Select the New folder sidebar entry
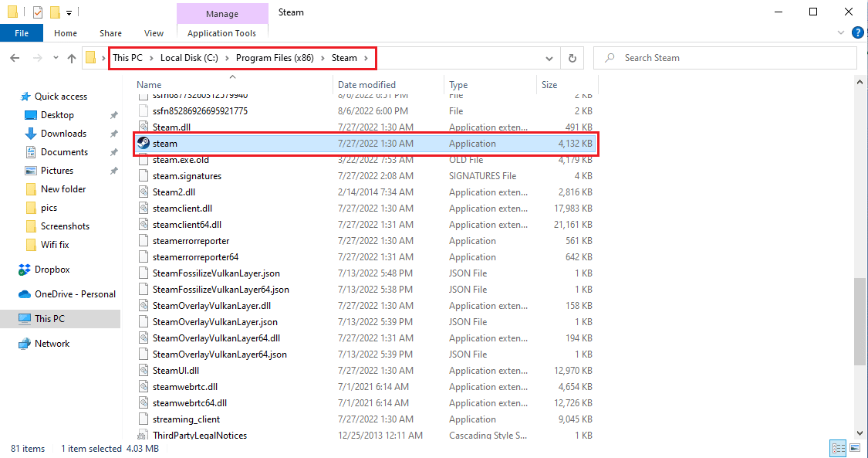The height and width of the screenshot is (458, 868). 62,189
